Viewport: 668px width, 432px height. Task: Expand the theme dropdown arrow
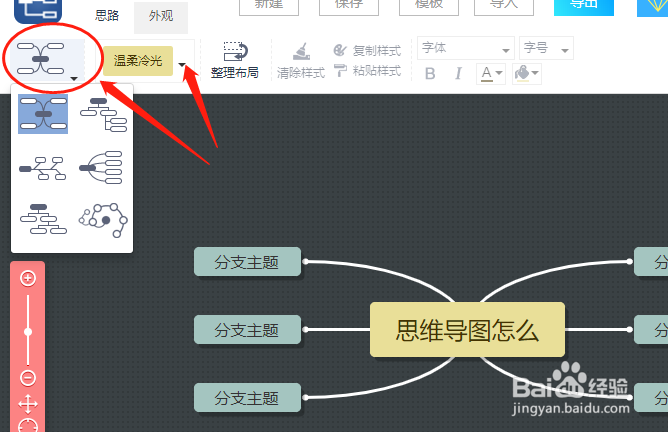182,65
